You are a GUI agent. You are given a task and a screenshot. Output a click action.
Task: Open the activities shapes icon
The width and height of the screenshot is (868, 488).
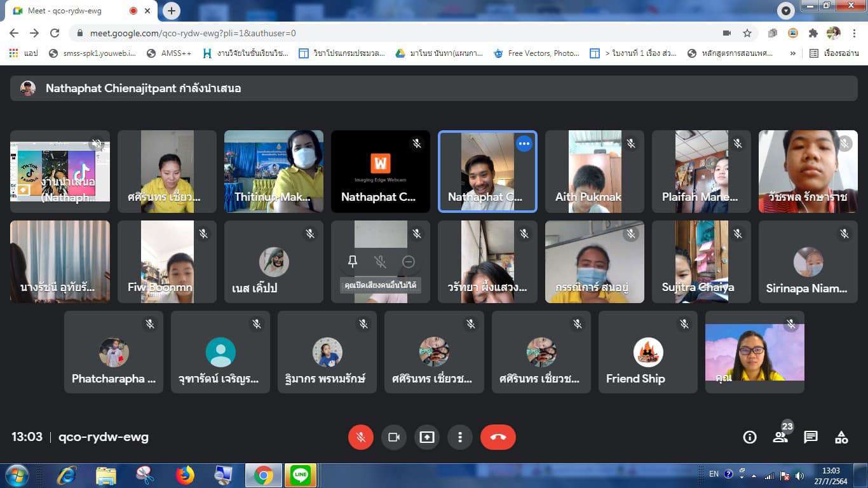point(841,437)
